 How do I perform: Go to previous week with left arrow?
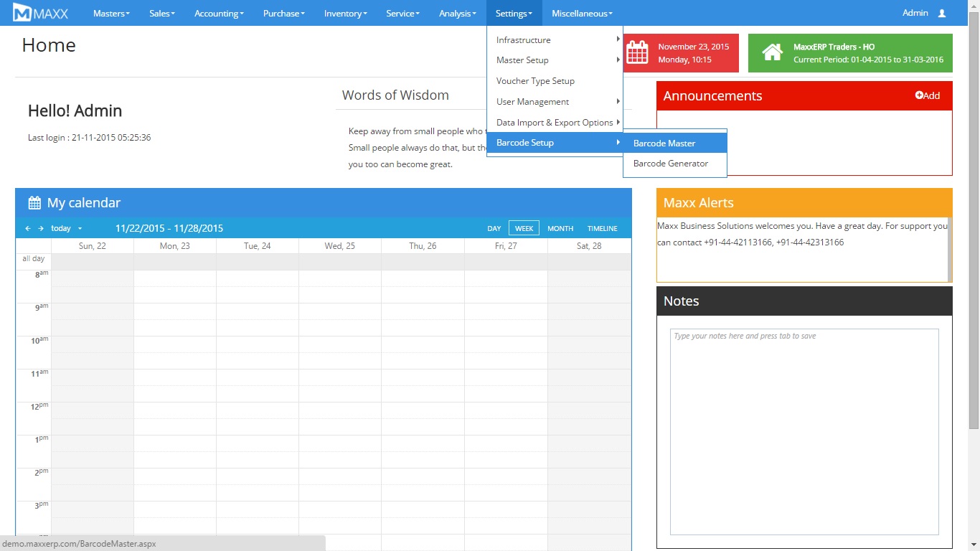28,229
